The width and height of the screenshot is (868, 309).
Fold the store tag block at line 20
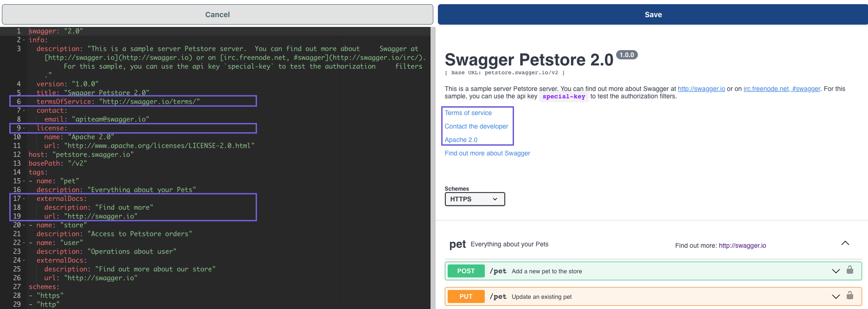[x=24, y=225]
